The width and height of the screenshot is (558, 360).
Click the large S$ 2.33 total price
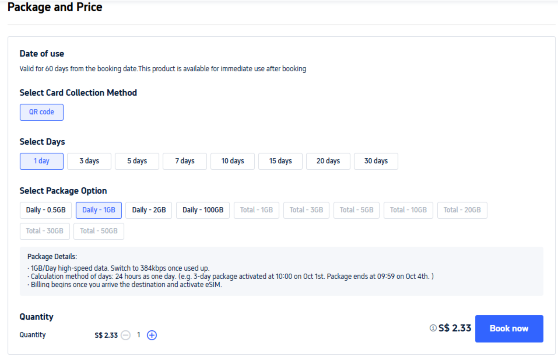pos(455,328)
